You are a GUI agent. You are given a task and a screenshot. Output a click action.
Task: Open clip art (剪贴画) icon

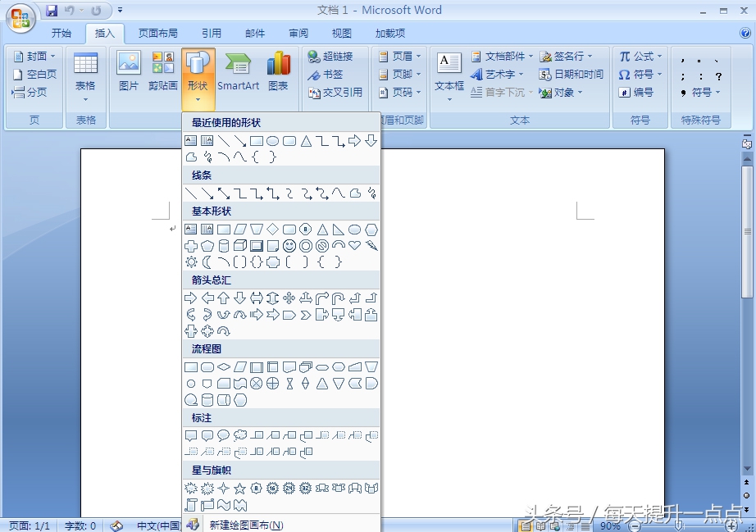click(163, 70)
